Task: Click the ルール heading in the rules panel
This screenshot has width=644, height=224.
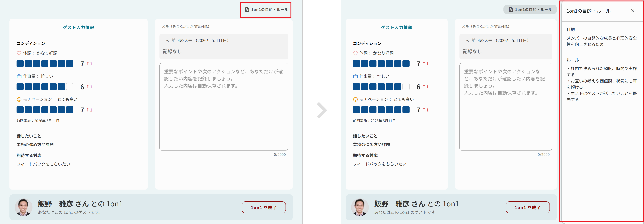Action: (573, 60)
